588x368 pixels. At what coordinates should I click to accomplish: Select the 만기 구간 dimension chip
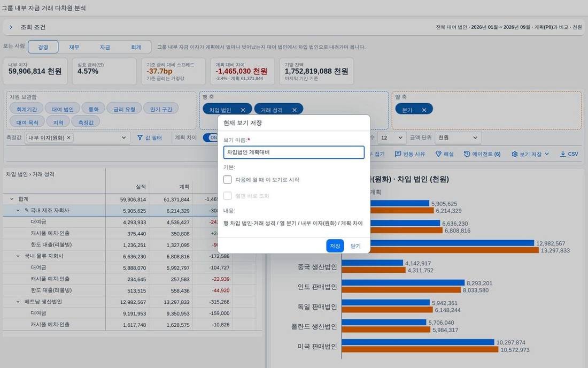pyautogui.click(x=161, y=109)
